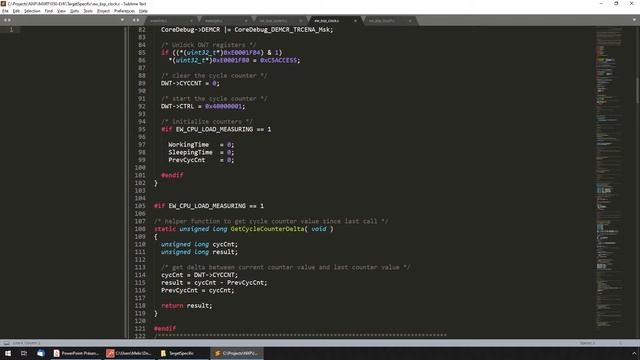Click the PrevCycCnt = 0 line
This screenshot has width=640, height=360.
tap(201, 160)
